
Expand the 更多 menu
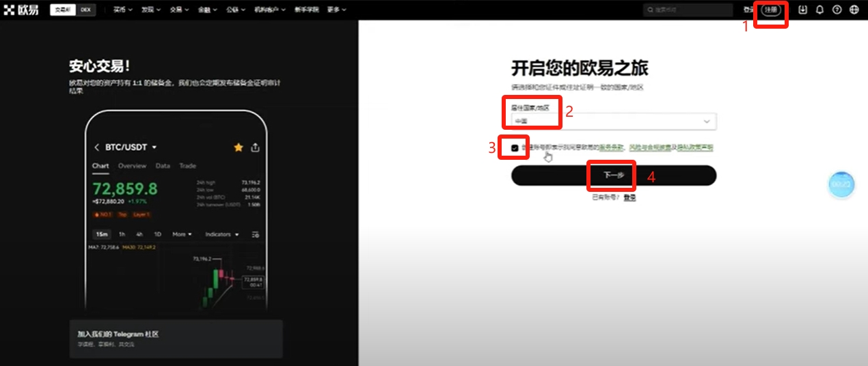(x=336, y=10)
